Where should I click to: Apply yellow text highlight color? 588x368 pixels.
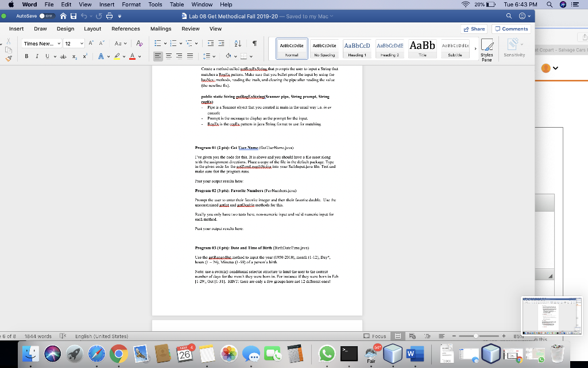[x=117, y=56]
